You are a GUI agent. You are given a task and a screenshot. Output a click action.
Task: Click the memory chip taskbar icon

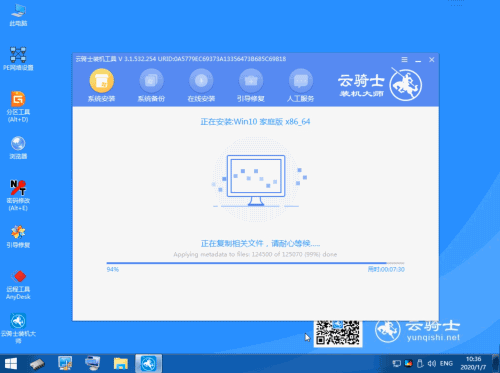pyautogui.click(x=37, y=363)
